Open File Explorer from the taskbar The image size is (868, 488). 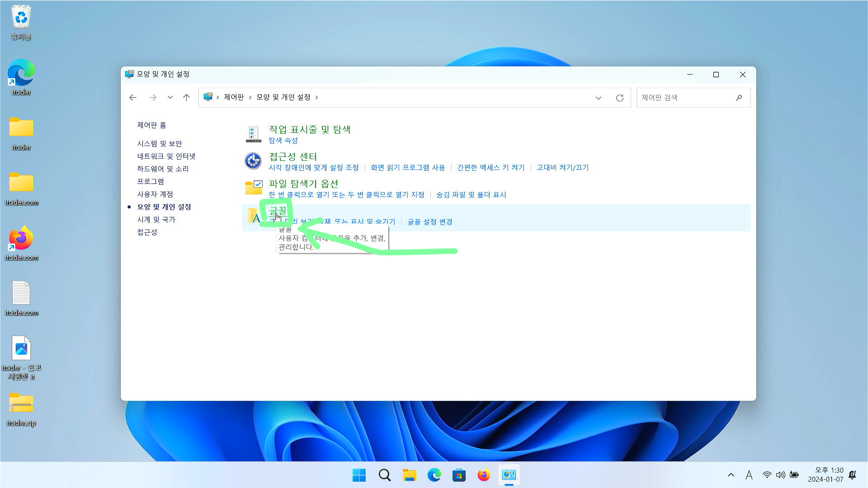(x=409, y=475)
